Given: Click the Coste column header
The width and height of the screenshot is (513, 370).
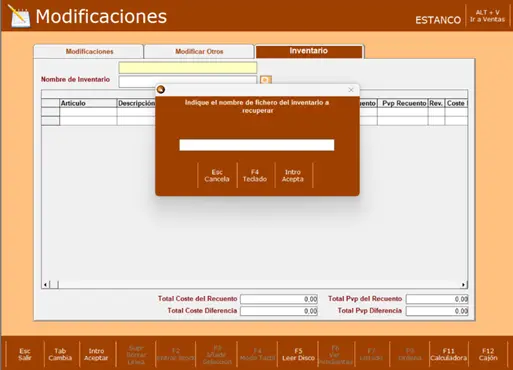Looking at the screenshot, I should pos(456,103).
